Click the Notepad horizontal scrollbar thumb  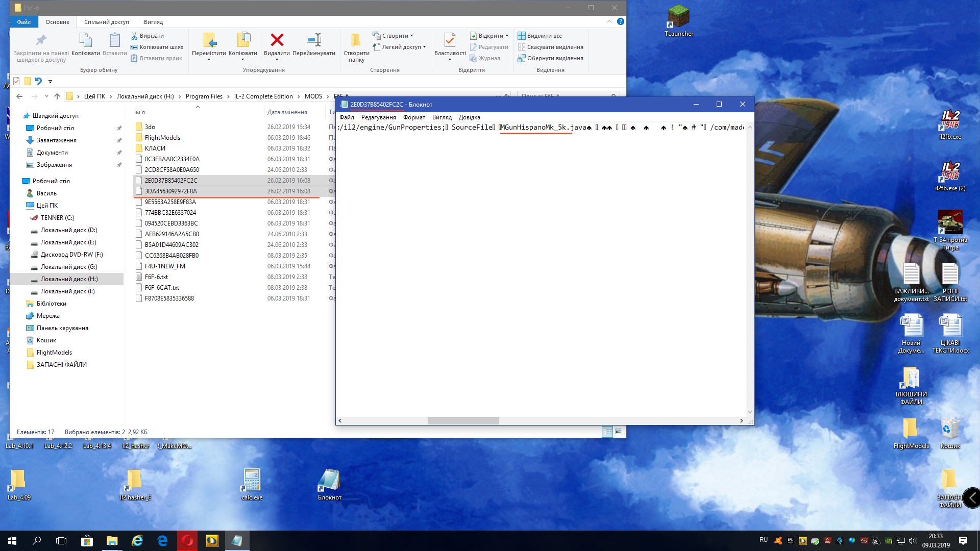[x=463, y=421]
